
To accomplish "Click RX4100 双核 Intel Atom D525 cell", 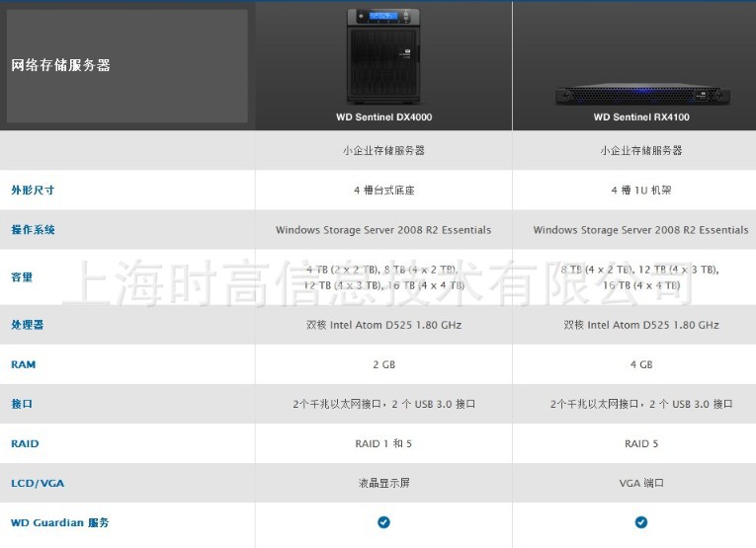I will 641,325.
